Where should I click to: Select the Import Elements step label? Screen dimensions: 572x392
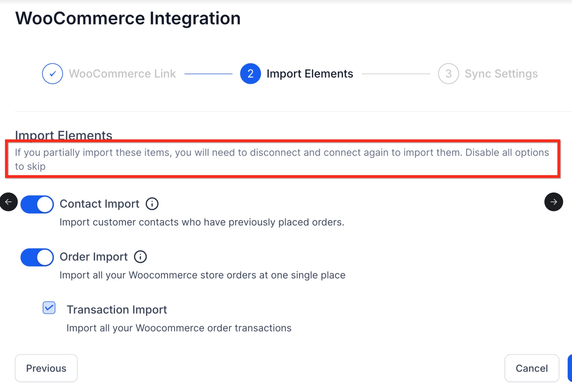310,74
